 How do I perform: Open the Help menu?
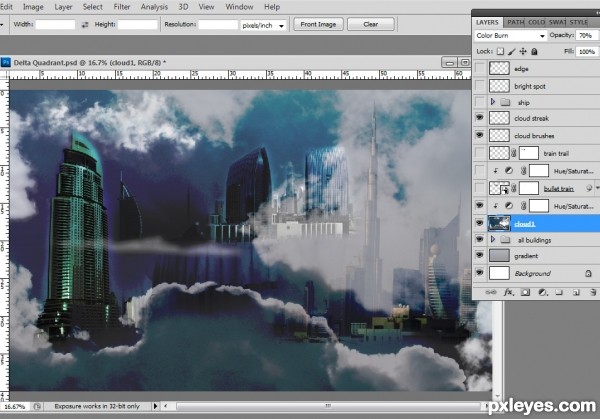272,7
